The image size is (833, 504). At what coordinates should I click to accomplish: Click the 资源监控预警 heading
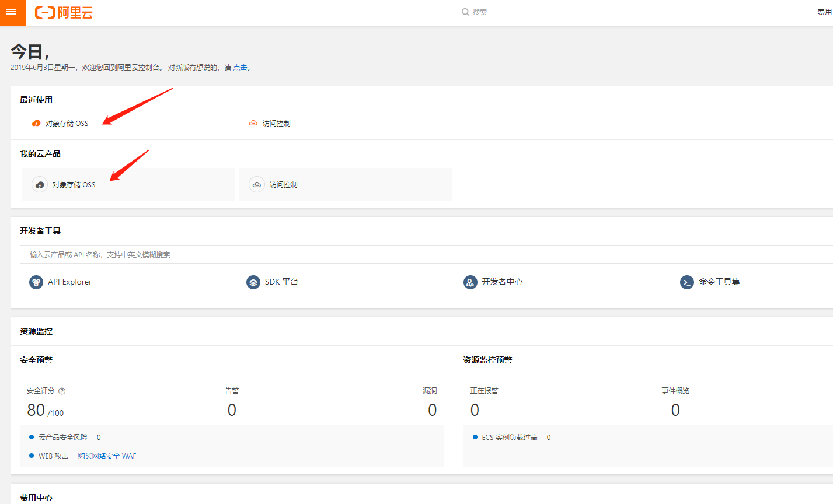coord(487,360)
